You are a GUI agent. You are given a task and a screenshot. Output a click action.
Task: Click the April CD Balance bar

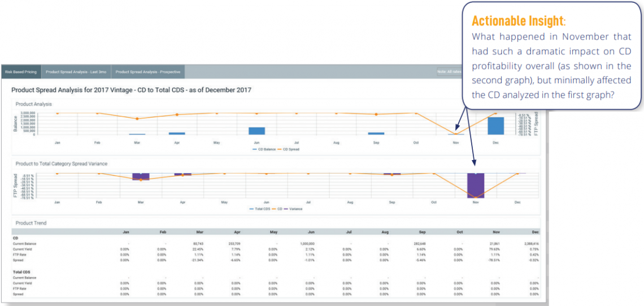[x=177, y=133]
